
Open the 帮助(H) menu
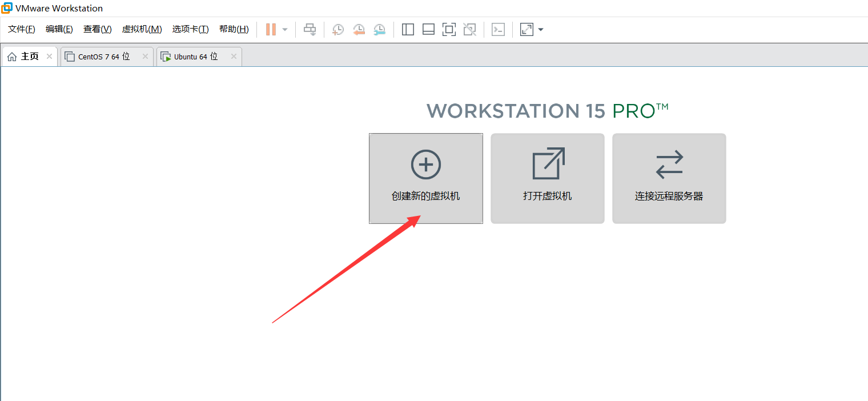(x=234, y=29)
